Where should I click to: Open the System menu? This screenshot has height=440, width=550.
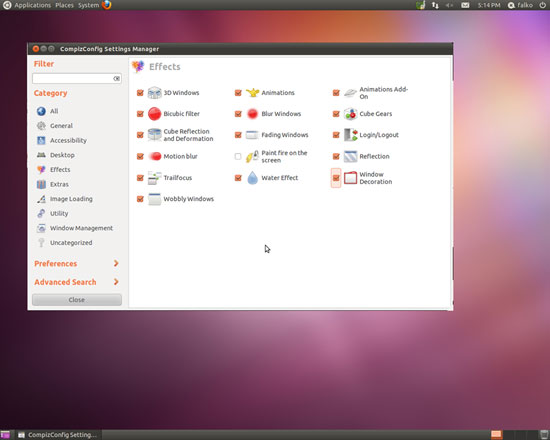pos(88,5)
